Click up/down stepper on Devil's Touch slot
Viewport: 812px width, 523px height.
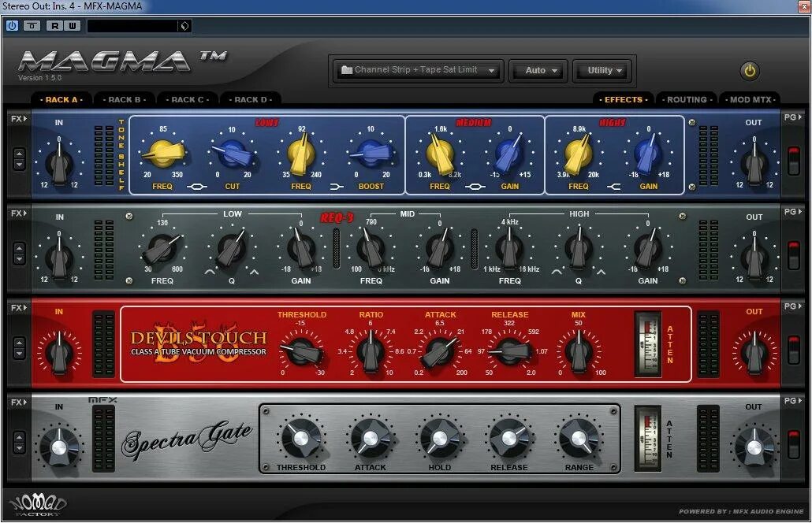click(x=19, y=348)
